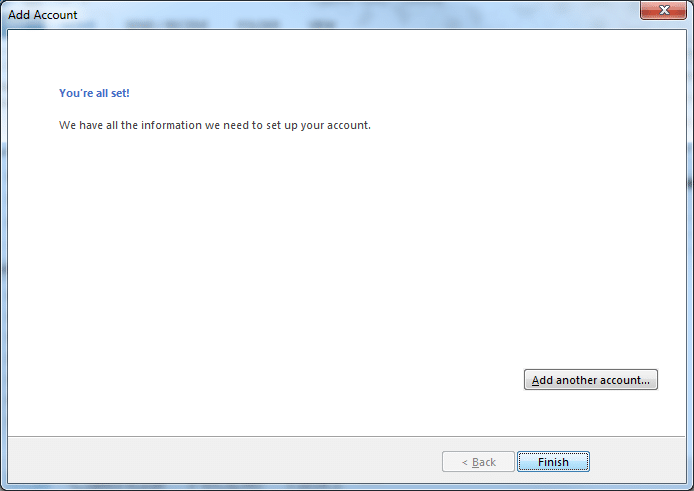Focus the highlighted Finish default button
The height and width of the screenshot is (491, 694).
pyautogui.click(x=553, y=462)
